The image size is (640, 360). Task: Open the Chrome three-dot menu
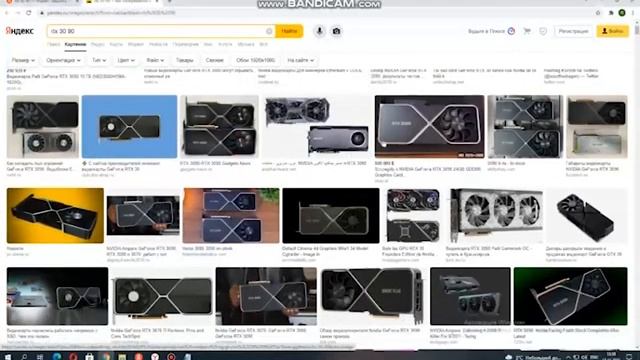pos(633,13)
